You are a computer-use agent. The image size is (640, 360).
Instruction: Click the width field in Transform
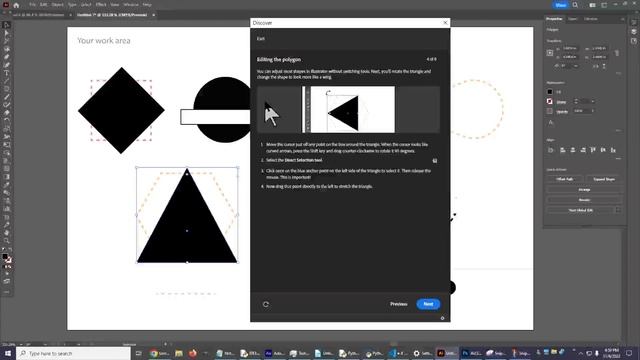point(599,49)
